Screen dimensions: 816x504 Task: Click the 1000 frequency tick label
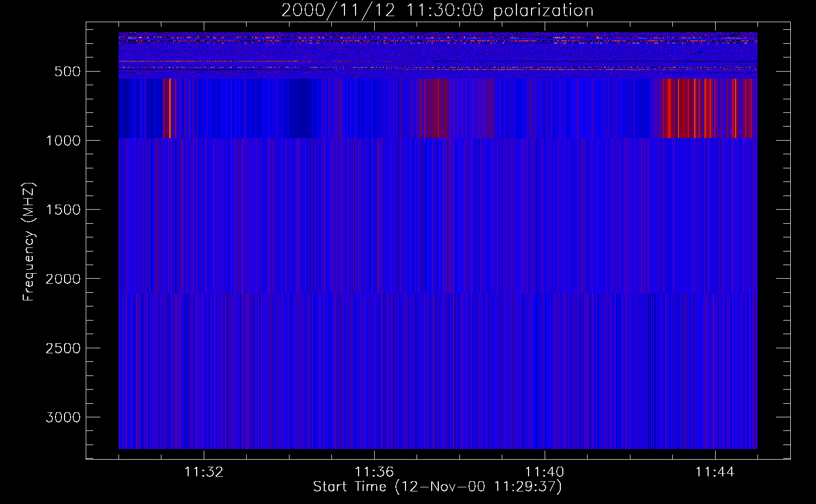click(63, 141)
